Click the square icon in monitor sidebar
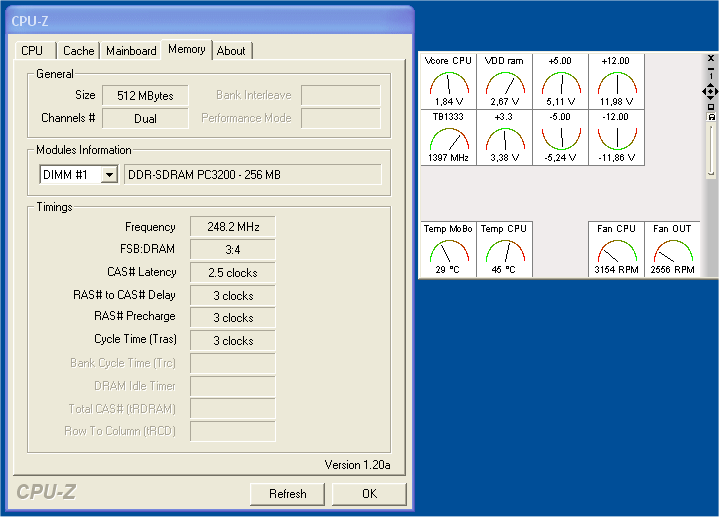The image size is (719, 517). tap(711, 107)
